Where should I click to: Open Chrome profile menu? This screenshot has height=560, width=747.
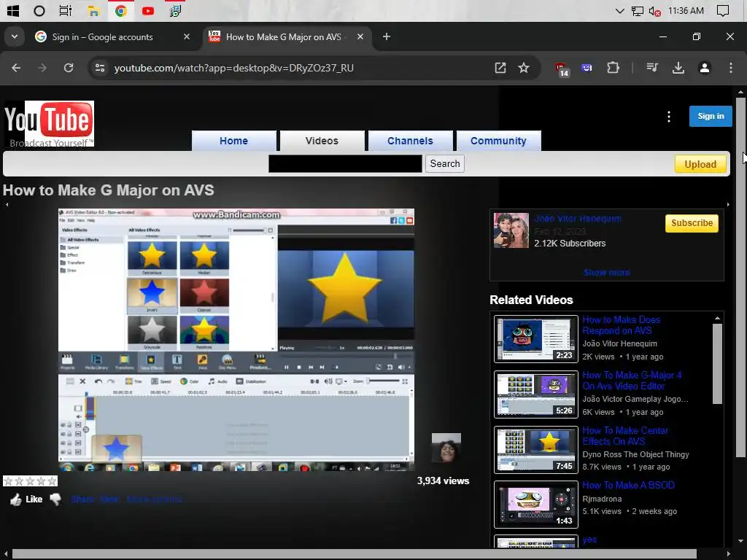(x=705, y=68)
